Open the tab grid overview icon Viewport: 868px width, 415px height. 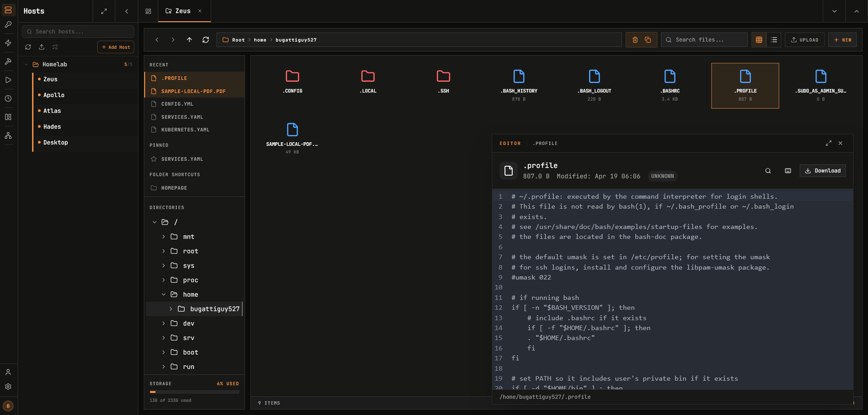pyautogui.click(x=148, y=11)
